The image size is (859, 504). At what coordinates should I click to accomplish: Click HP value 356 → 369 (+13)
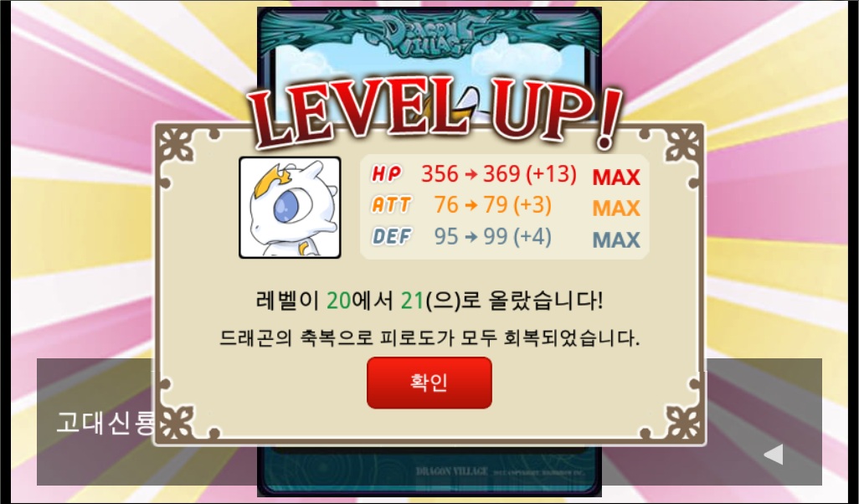pos(498,174)
